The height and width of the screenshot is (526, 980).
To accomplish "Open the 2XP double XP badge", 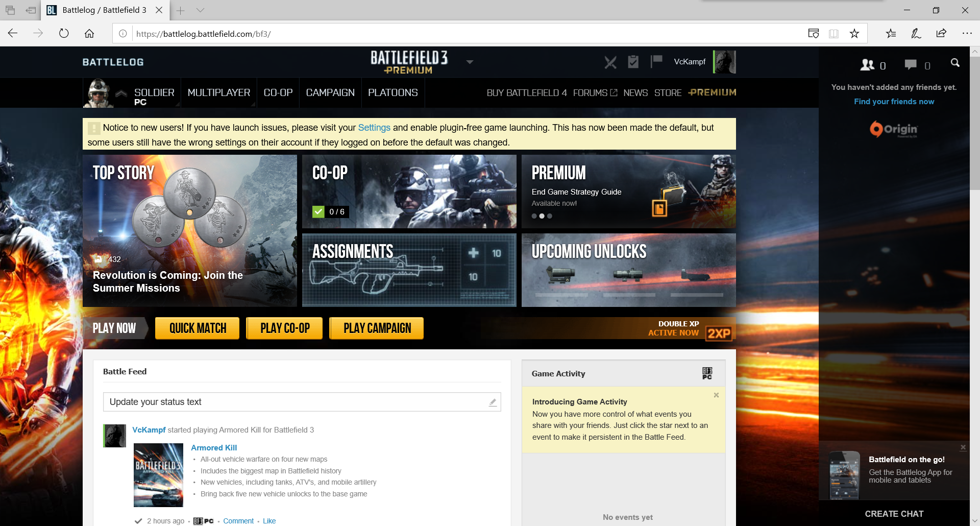I will click(719, 333).
